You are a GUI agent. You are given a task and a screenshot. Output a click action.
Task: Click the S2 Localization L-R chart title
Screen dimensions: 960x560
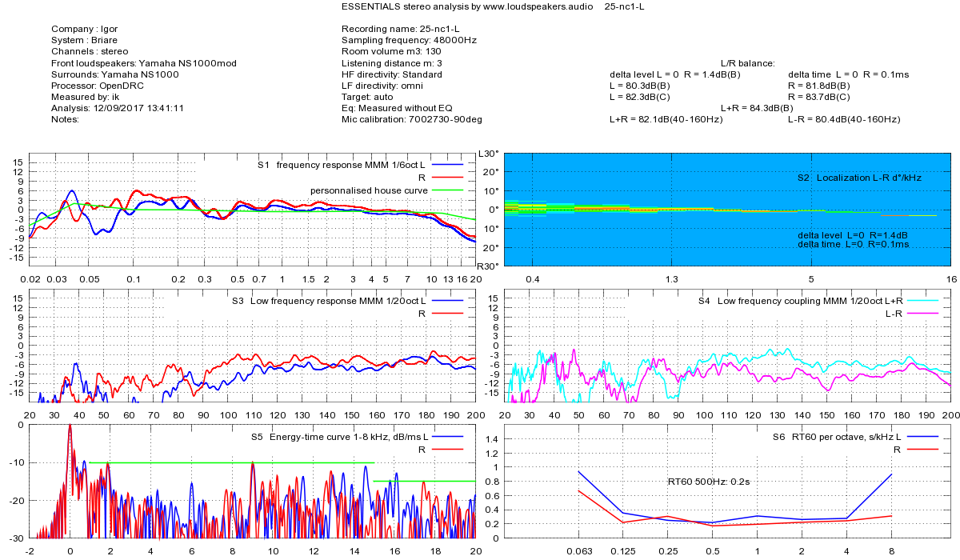click(859, 178)
